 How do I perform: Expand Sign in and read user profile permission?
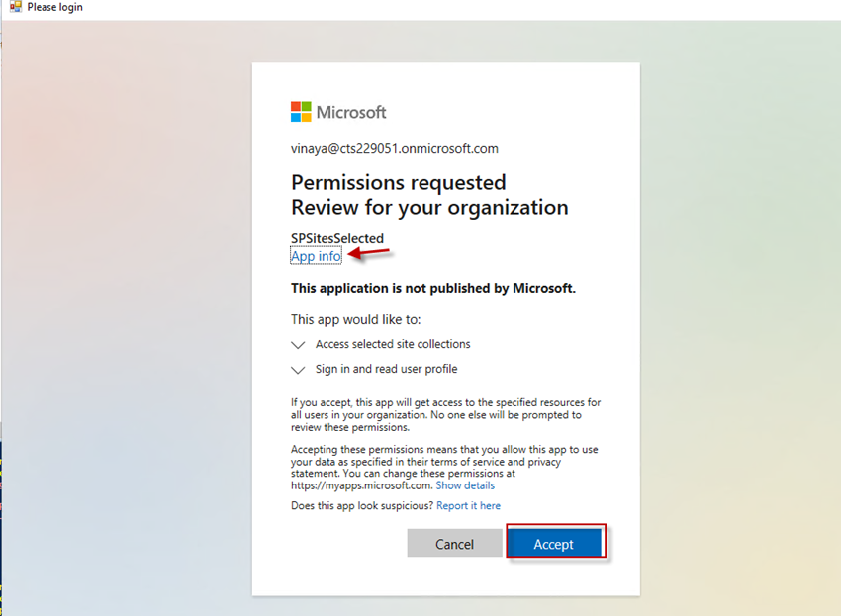[x=298, y=370]
